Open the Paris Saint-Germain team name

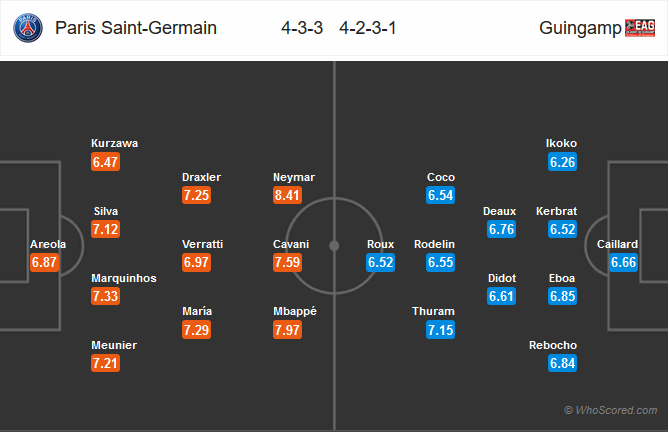point(136,28)
